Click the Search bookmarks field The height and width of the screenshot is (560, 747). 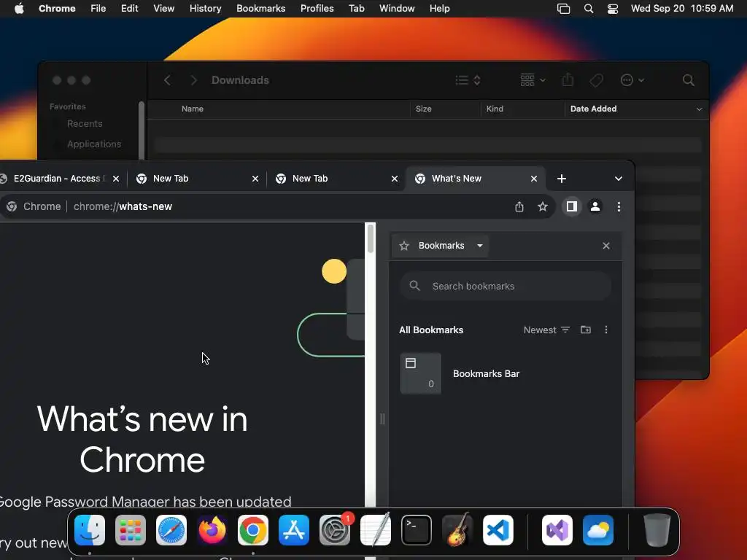[505, 286]
